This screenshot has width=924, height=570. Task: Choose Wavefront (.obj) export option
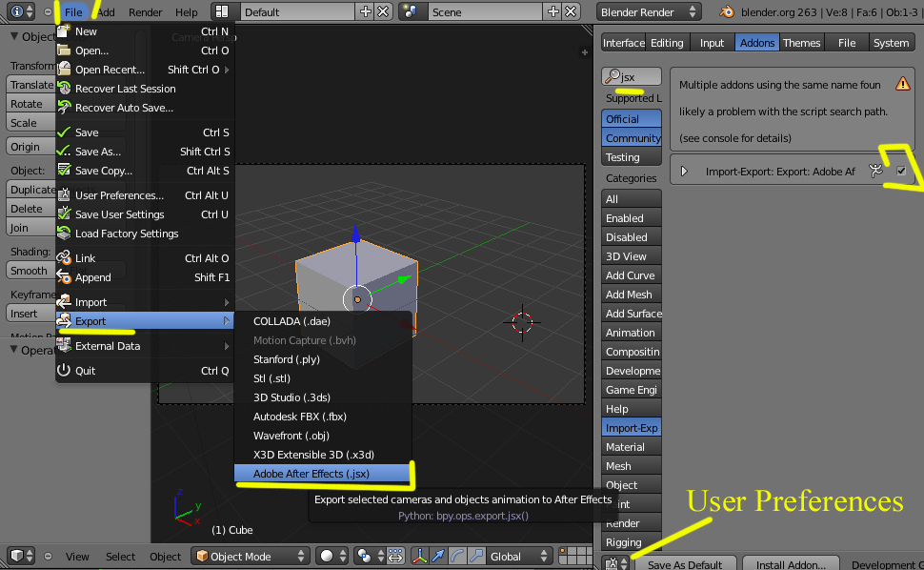click(x=322, y=436)
